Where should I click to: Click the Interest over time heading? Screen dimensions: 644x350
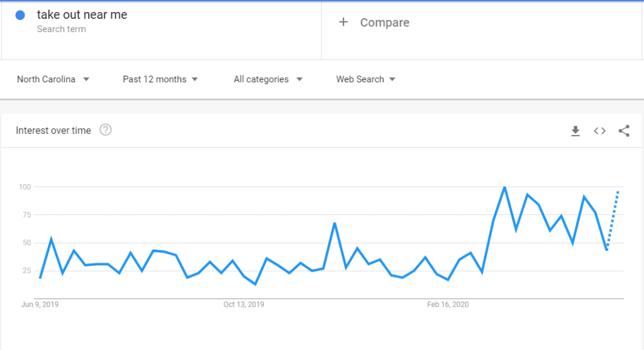[53, 131]
